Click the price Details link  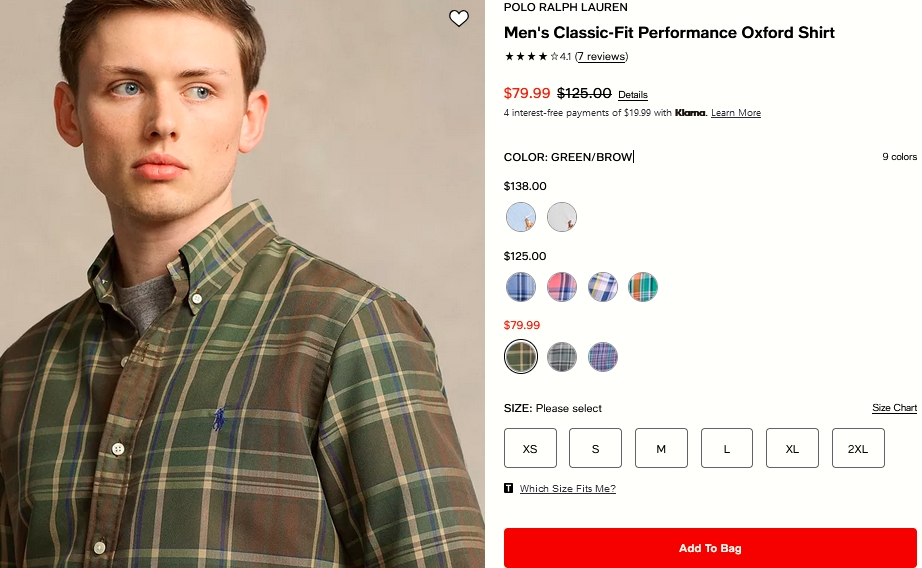tap(633, 95)
